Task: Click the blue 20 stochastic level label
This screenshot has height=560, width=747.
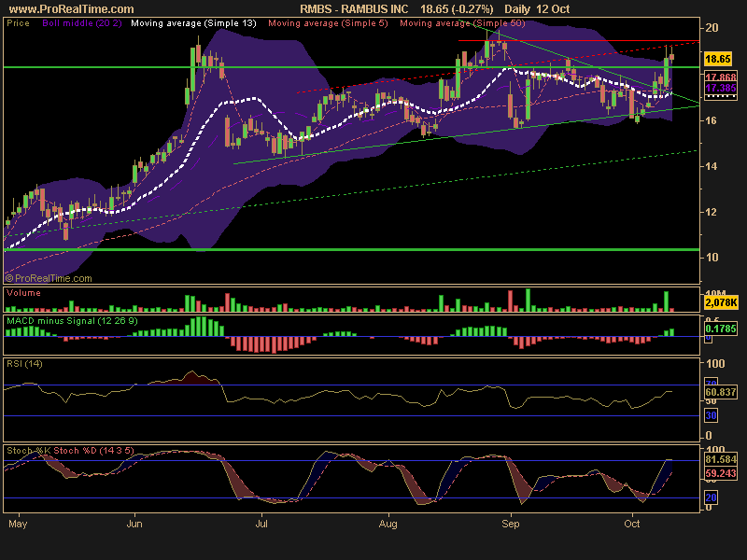Action: [x=711, y=498]
